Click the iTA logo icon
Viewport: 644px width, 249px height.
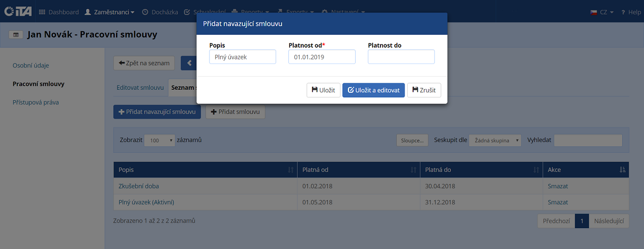[x=18, y=11]
